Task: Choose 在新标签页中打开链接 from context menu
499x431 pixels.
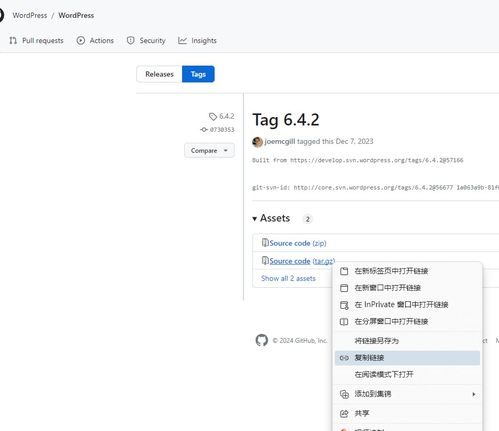Action: (407, 271)
